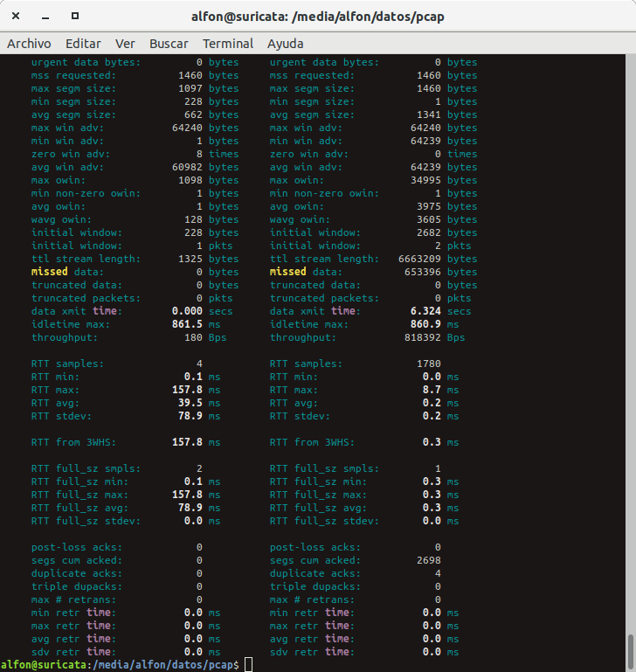Click the left 'truncated packets:' label
This screenshot has width=636, height=672.
[86, 298]
